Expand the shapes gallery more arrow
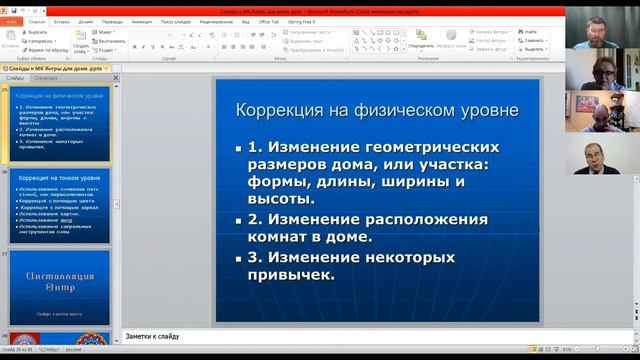Image resolution: width=640 pixels, height=360 pixels. pyautogui.click(x=404, y=49)
